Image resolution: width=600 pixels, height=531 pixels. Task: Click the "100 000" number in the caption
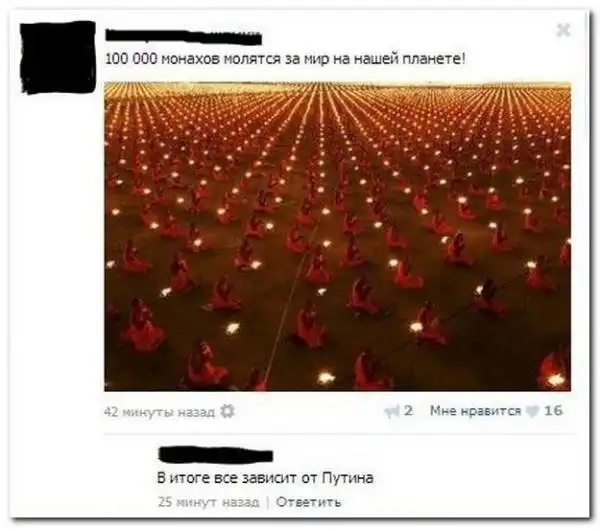coord(131,60)
